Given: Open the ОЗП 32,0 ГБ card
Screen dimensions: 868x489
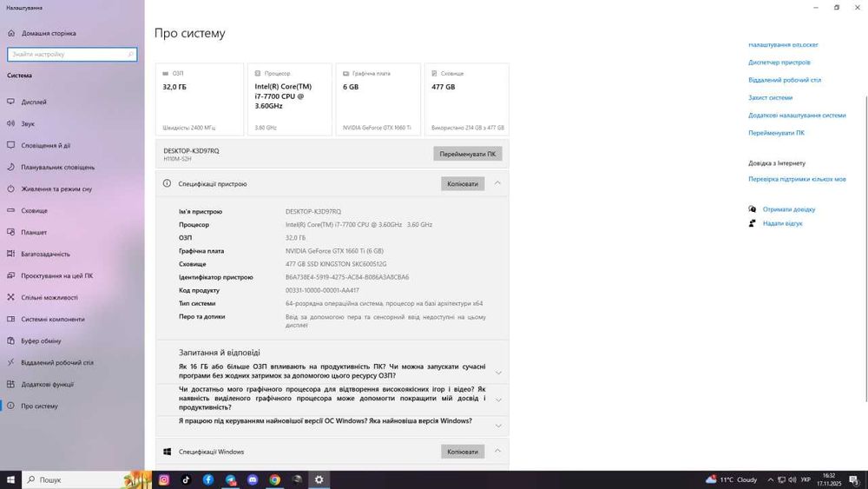Looking at the screenshot, I should pyautogui.click(x=200, y=99).
